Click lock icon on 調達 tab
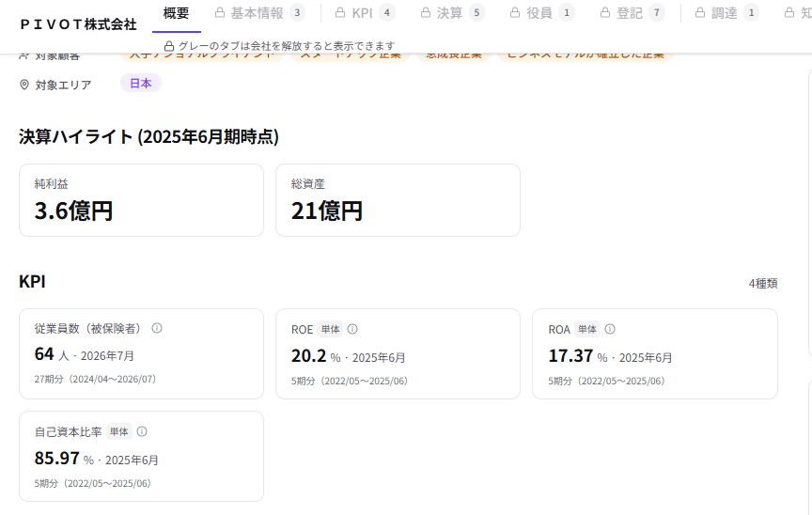 pyautogui.click(x=700, y=12)
